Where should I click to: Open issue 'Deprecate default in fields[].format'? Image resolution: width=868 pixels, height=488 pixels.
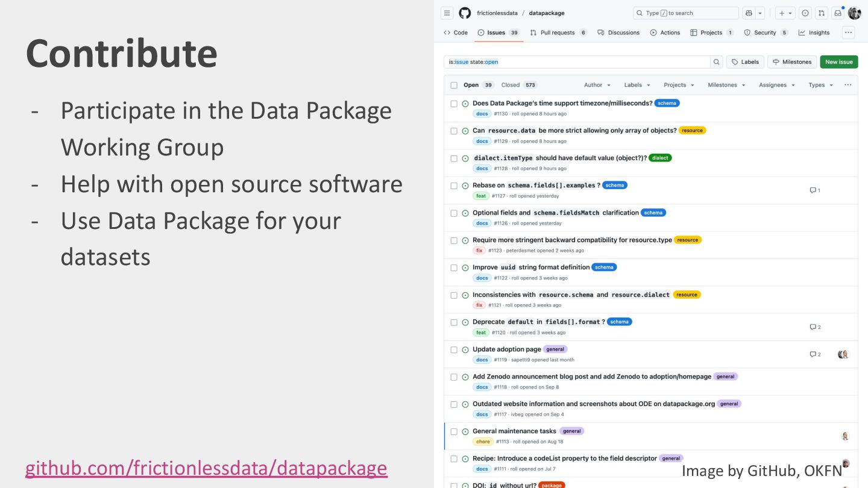(539, 322)
